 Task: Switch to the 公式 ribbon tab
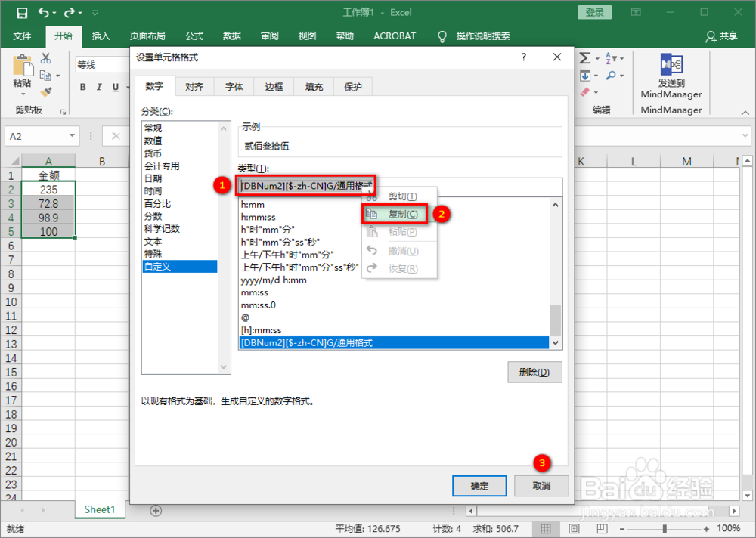click(194, 36)
